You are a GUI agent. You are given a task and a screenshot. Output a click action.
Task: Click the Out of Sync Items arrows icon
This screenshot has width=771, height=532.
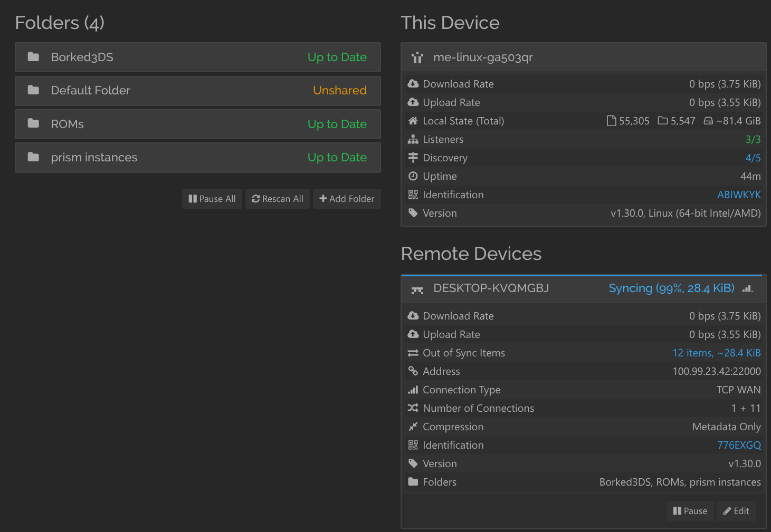[413, 353]
